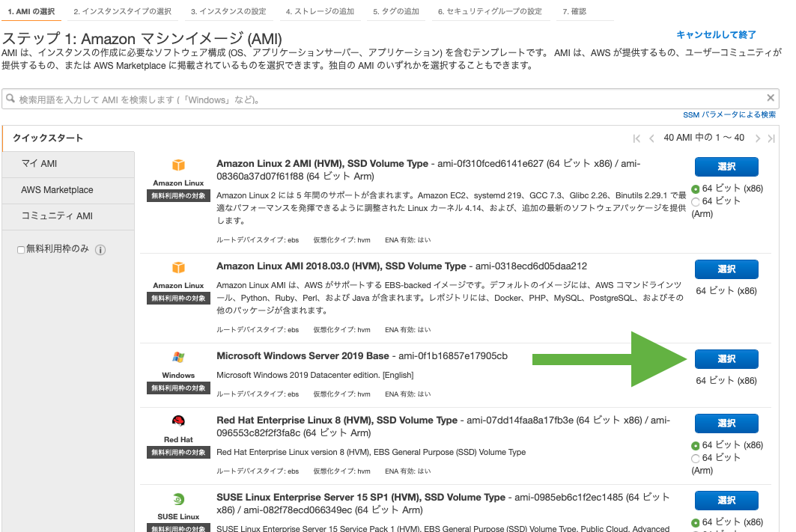Screen dimensions: 796x532
Task: Jump to the first page of AMIs
Action: click(x=637, y=138)
